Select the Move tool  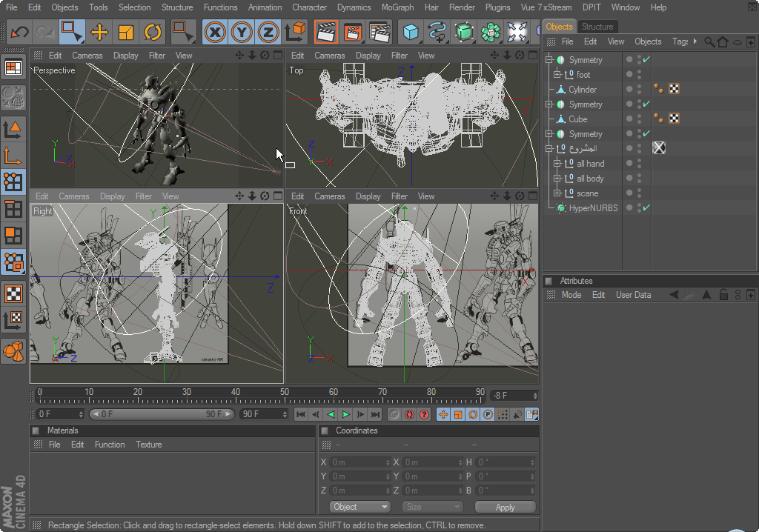99,32
